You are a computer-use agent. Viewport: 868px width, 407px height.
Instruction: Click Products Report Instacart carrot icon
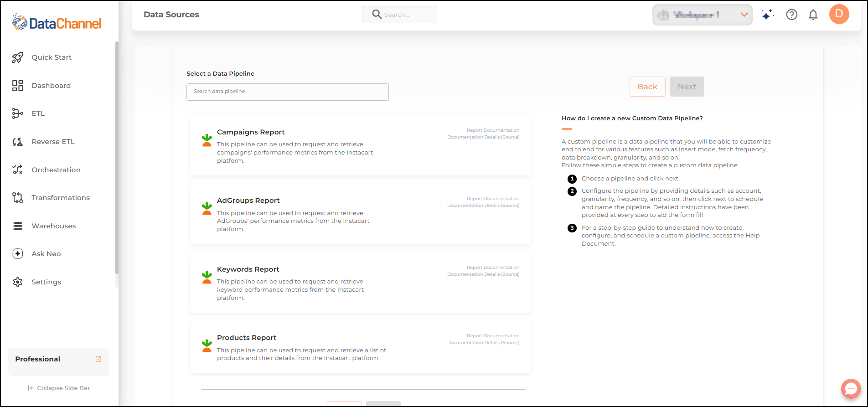point(207,346)
